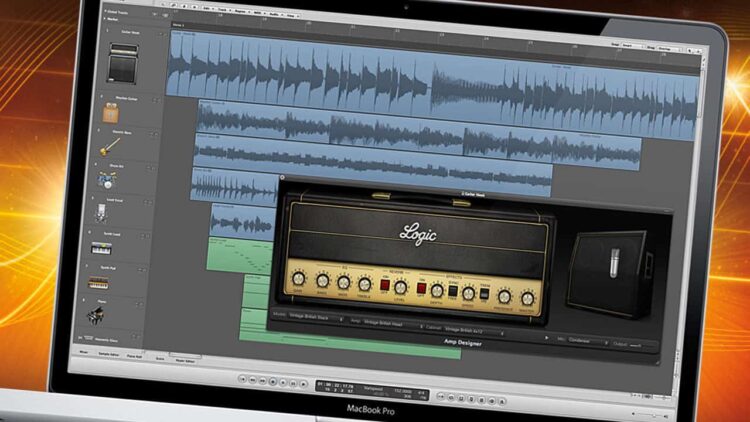Click the position display in the transport LCD
This screenshot has height=422, width=750.
(336, 385)
